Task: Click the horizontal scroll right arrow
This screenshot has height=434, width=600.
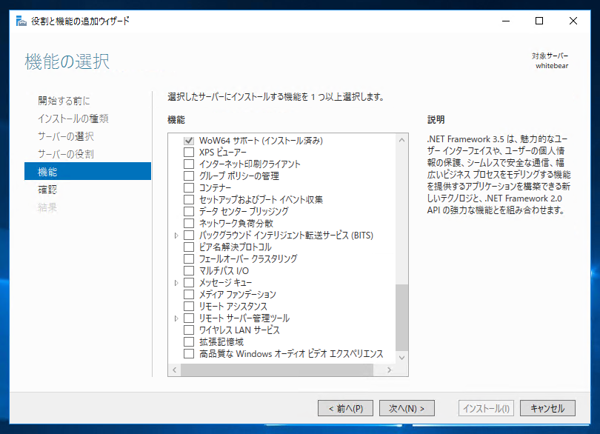Action: pyautogui.click(x=389, y=370)
